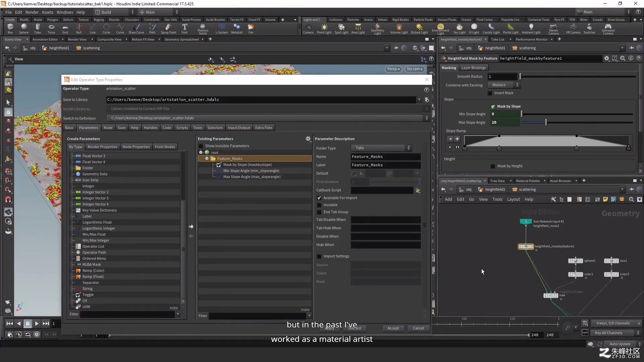This screenshot has width=644, height=362.
Task: Click the Callback Script language icon
Action: (x=418, y=190)
